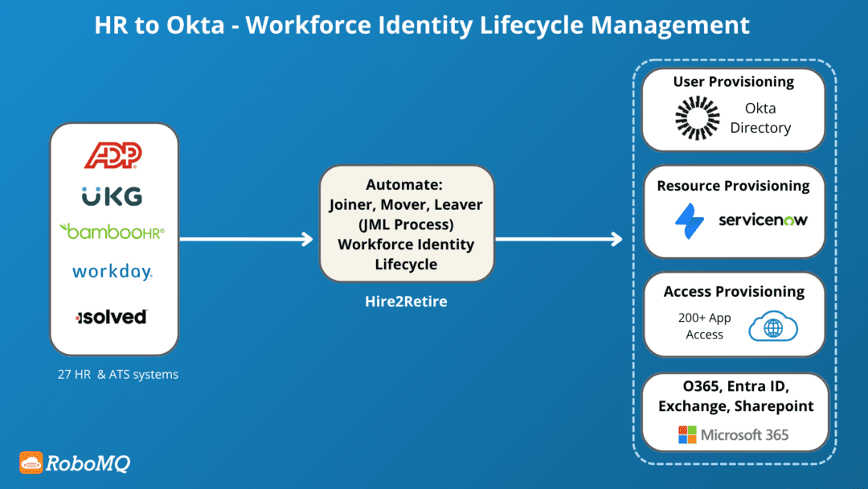Select the Automate JML Process box
Viewport: 868px width, 489px height.
pyautogui.click(x=406, y=224)
